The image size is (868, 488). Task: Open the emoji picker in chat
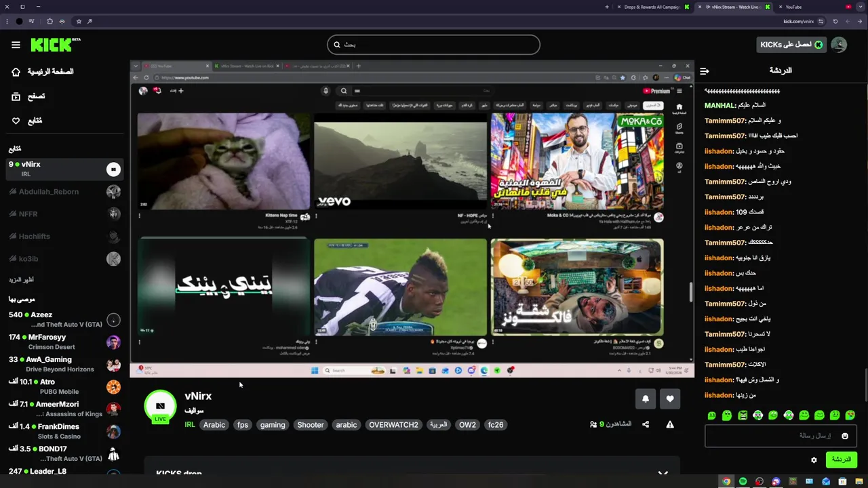click(x=845, y=436)
